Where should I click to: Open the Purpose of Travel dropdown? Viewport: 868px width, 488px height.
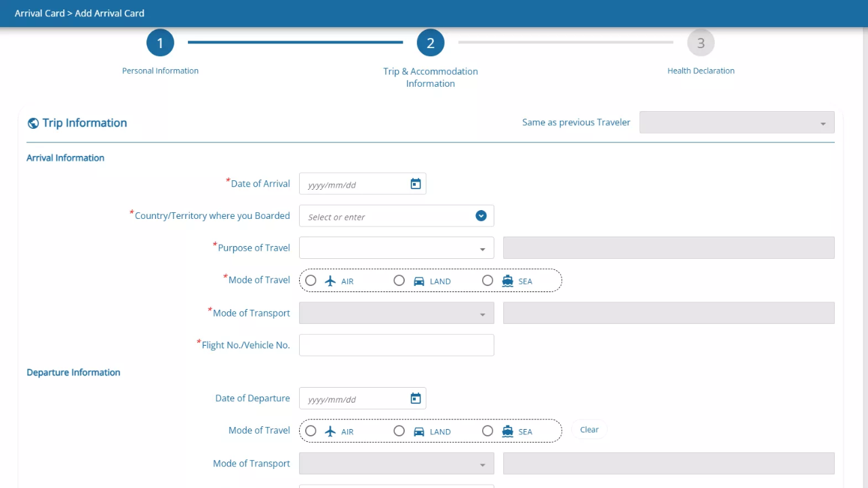(x=396, y=248)
